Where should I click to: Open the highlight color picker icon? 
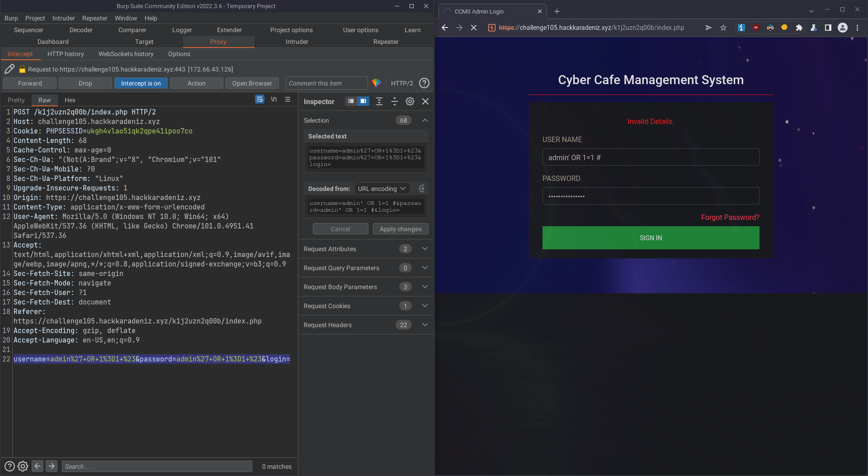pos(376,83)
